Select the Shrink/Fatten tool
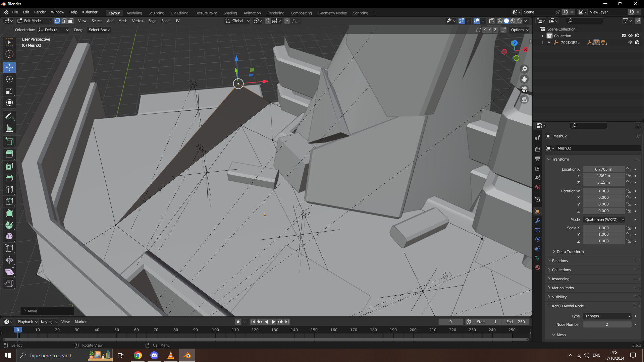 pyautogui.click(x=9, y=260)
